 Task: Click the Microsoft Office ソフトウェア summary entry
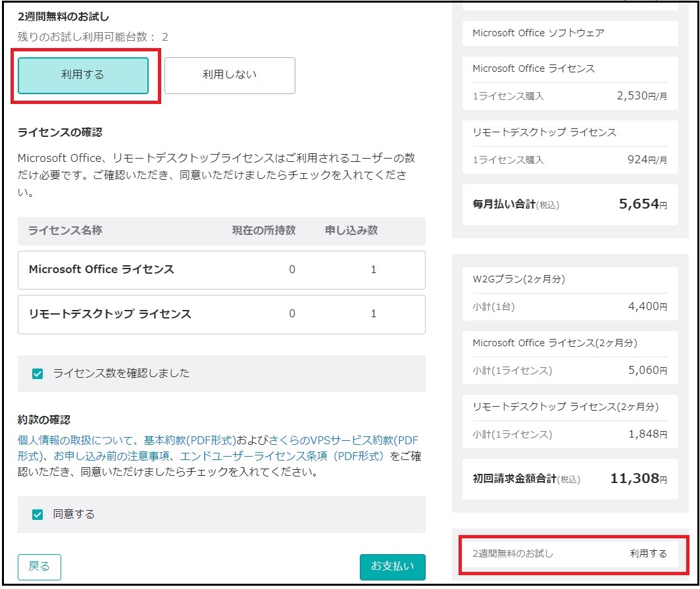pos(538,33)
